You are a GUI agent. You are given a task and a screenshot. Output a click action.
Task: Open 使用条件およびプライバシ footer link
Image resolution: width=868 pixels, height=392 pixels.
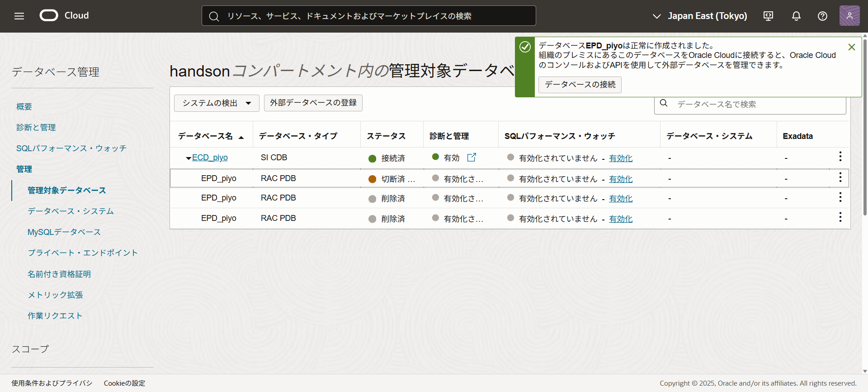point(52,383)
